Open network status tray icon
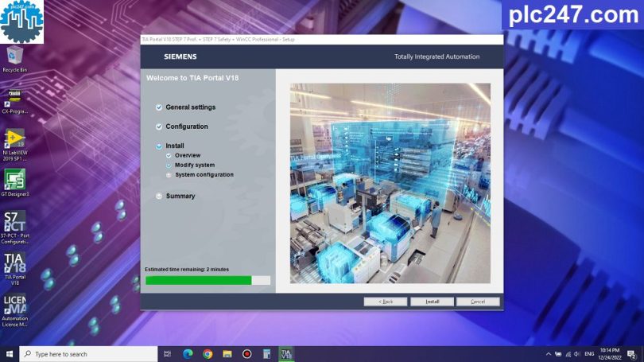644x362 pixels. pyautogui.click(x=568, y=354)
